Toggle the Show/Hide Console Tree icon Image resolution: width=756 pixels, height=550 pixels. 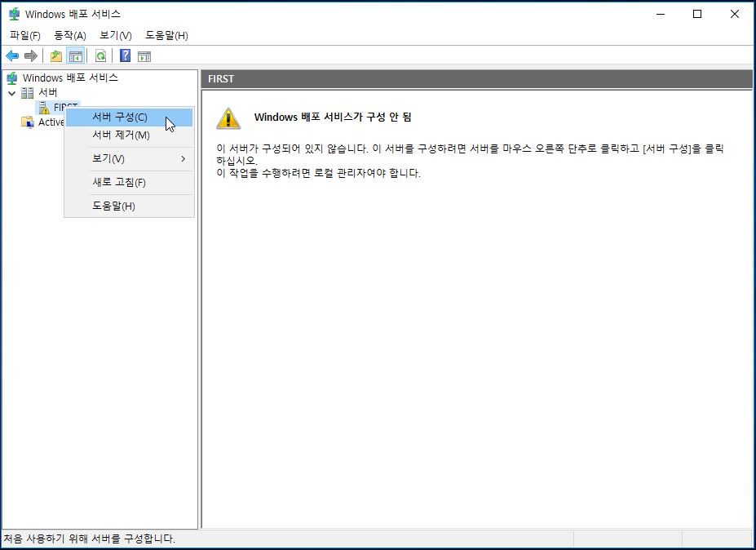click(76, 56)
